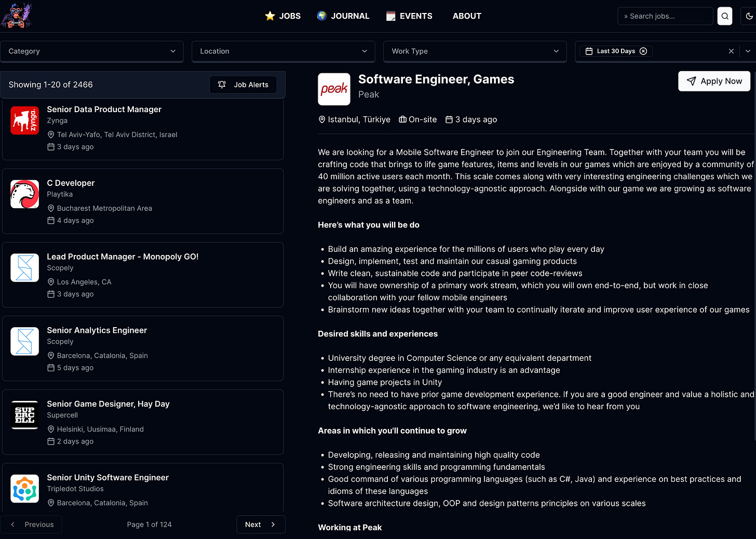
Task: Click Scopely logo on Lead Product Manager card
Action: tap(25, 267)
